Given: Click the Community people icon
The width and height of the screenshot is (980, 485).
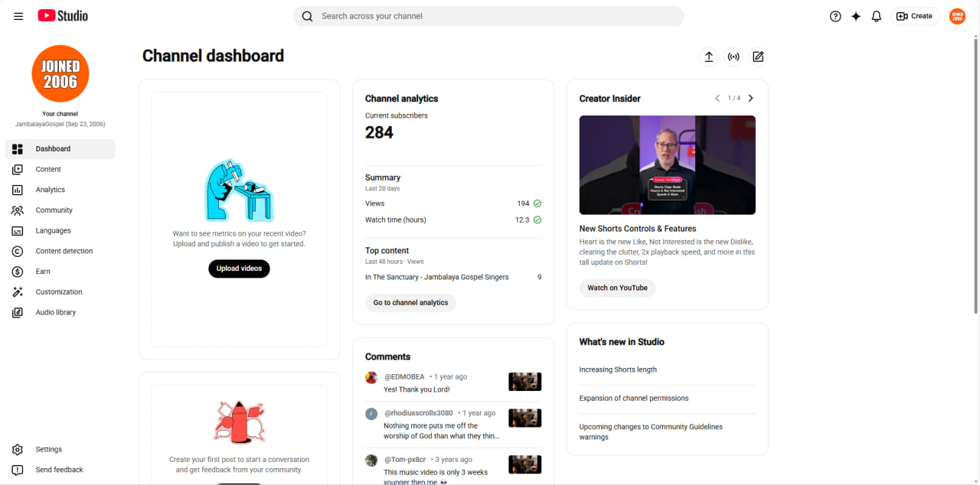Looking at the screenshot, I should tap(18, 210).
